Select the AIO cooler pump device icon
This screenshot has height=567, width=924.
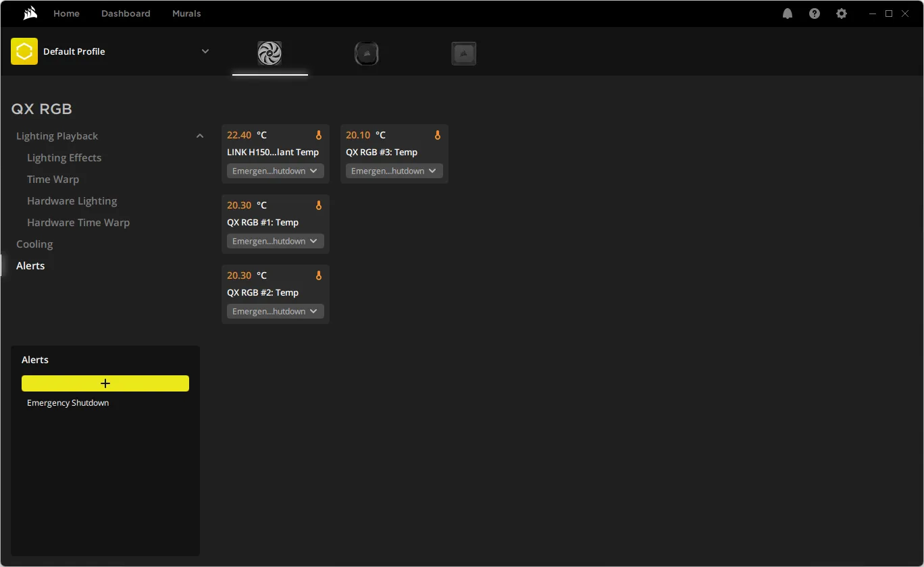click(367, 53)
